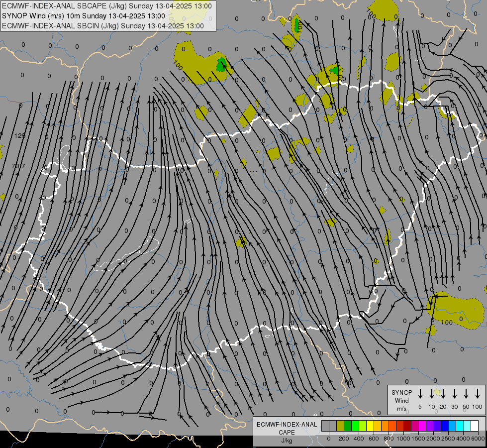Image resolution: width=487 pixels, height=448 pixels.
Task: Click the 20 m/s wind arrow symbol
Action: tap(443, 393)
